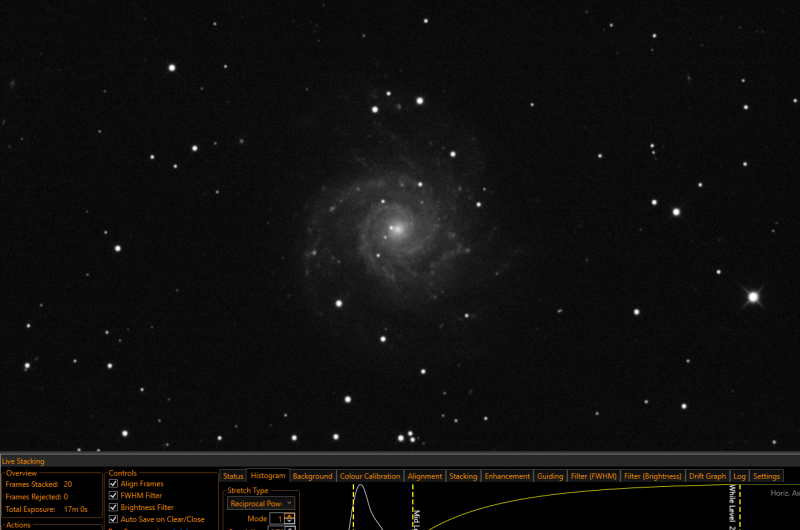Open the Enhancement tab
This screenshot has height=530, width=800.
click(507, 476)
